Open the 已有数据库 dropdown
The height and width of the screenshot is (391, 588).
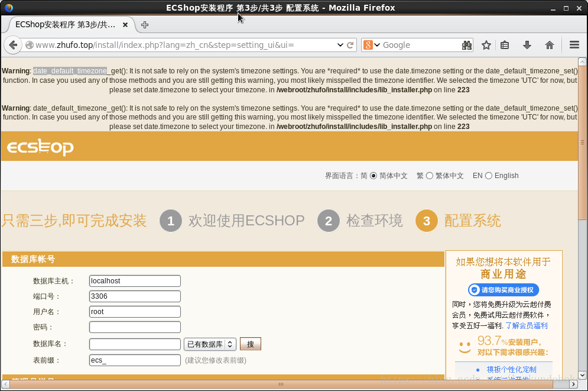pyautogui.click(x=210, y=344)
